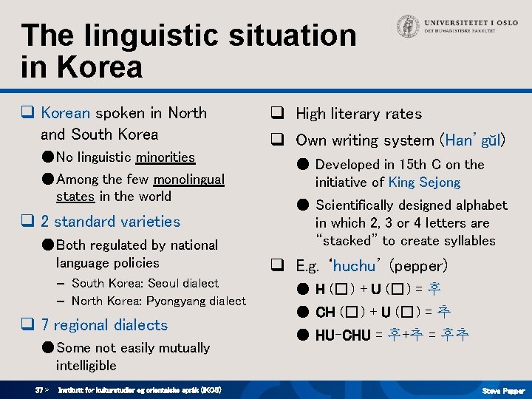
Task: Click 'Developed in 15th C on the' line
Action: coord(400,165)
